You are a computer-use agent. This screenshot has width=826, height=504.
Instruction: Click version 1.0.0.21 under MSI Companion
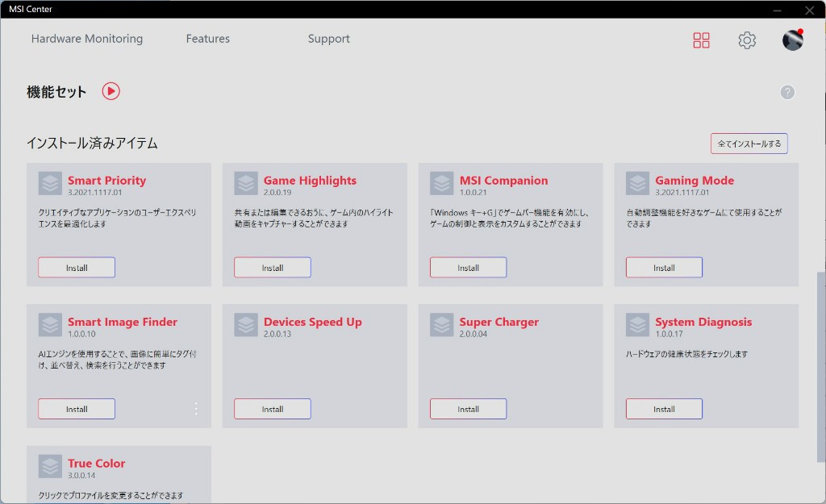[473, 192]
